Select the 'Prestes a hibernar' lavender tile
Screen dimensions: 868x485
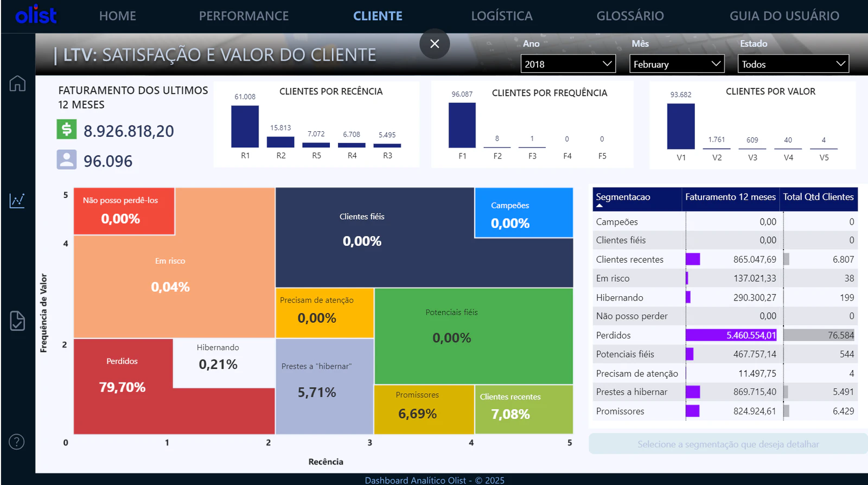(x=324, y=386)
